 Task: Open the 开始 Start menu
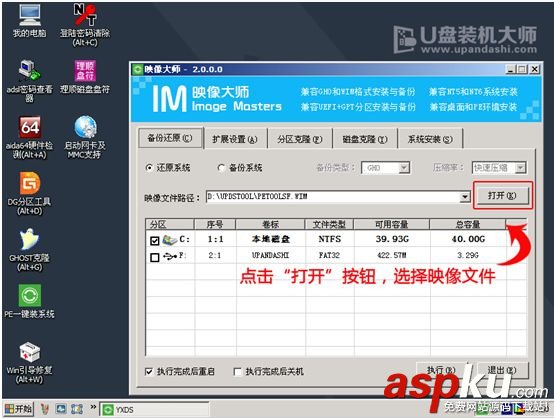click(x=18, y=409)
